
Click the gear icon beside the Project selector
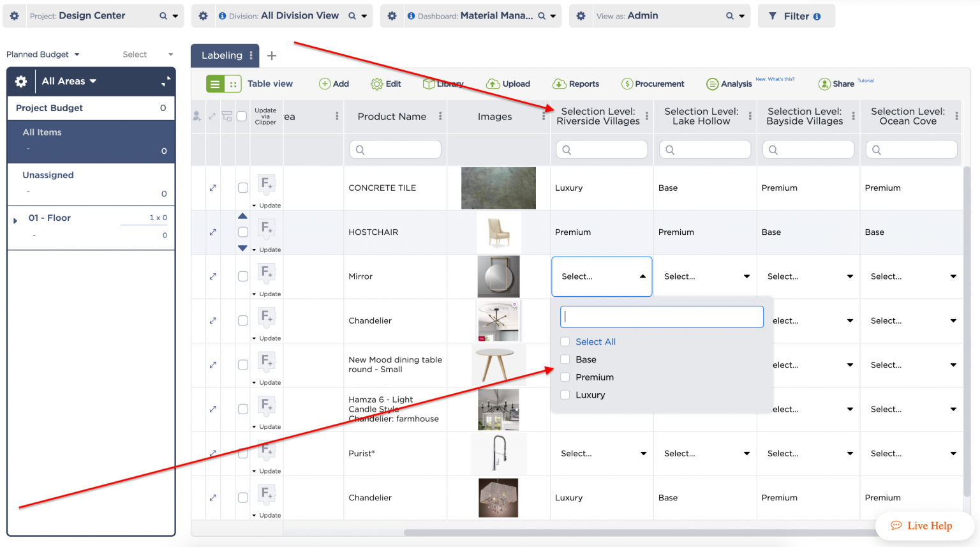[14, 15]
